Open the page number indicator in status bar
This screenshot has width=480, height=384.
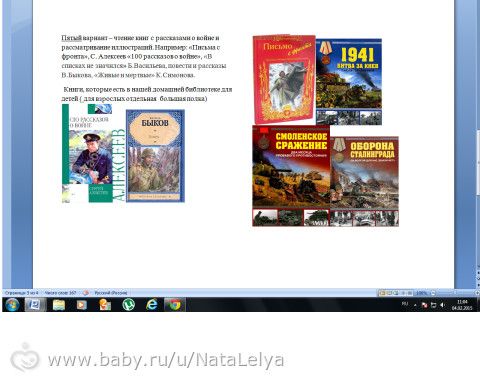pyautogui.click(x=21, y=293)
